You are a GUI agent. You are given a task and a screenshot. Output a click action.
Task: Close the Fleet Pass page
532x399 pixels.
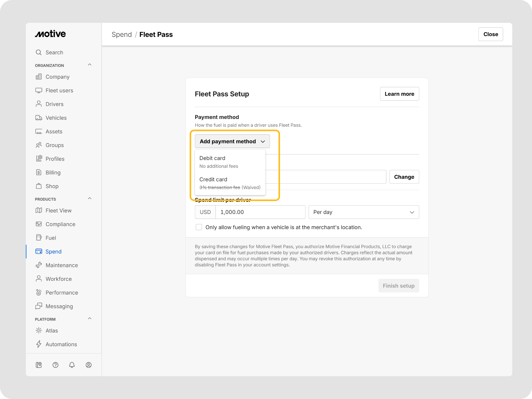pyautogui.click(x=491, y=34)
